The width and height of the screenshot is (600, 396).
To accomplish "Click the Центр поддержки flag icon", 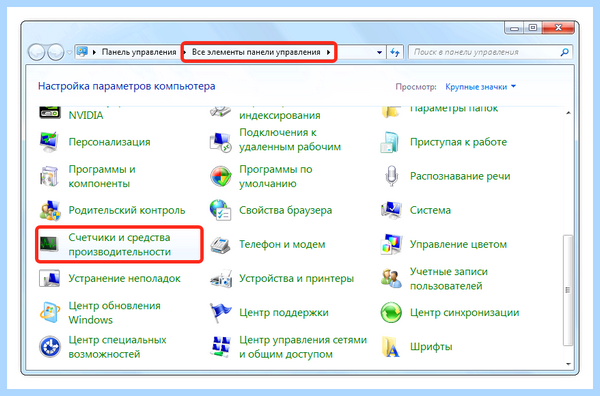I will pyautogui.click(x=220, y=312).
